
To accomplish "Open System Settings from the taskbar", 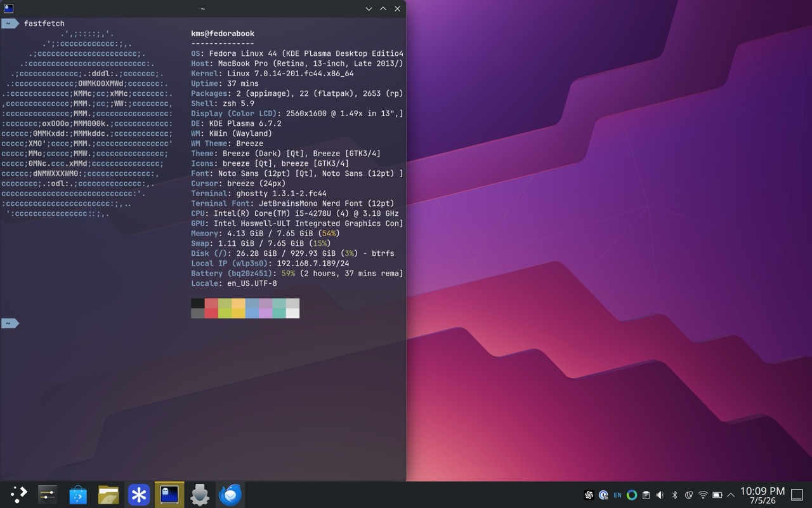I will (x=48, y=495).
